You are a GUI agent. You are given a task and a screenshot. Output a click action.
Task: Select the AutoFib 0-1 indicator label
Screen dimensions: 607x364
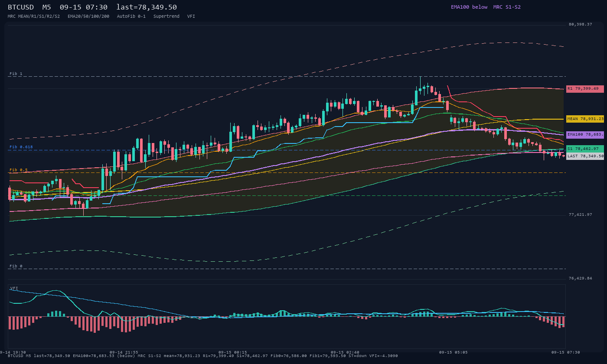[x=131, y=16]
